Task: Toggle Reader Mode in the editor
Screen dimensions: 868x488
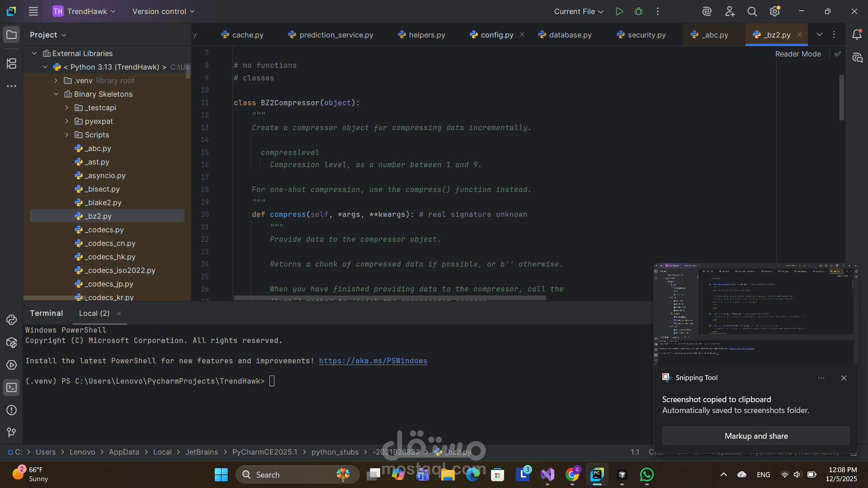Action: pos(798,54)
